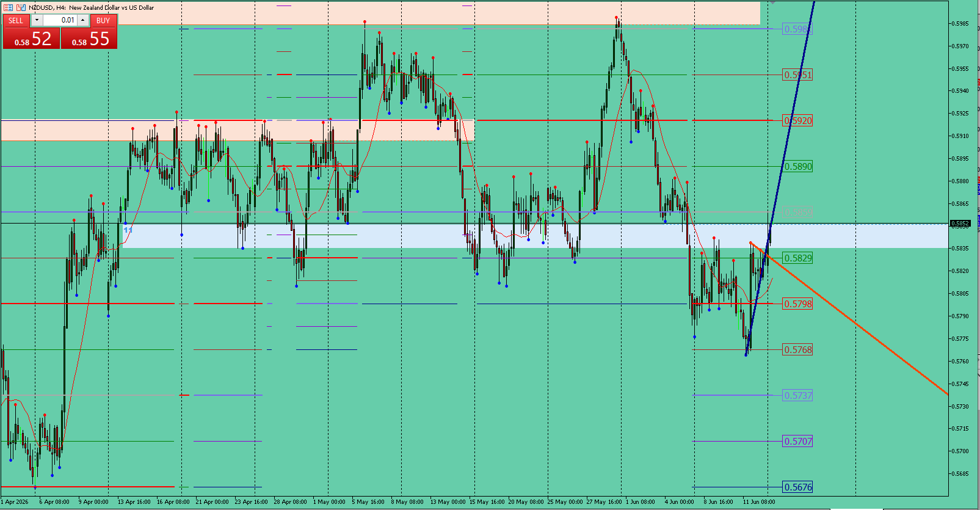This screenshot has height=510, width=980.
Task: Select the 0.5951 level label
Action: pyautogui.click(x=798, y=75)
